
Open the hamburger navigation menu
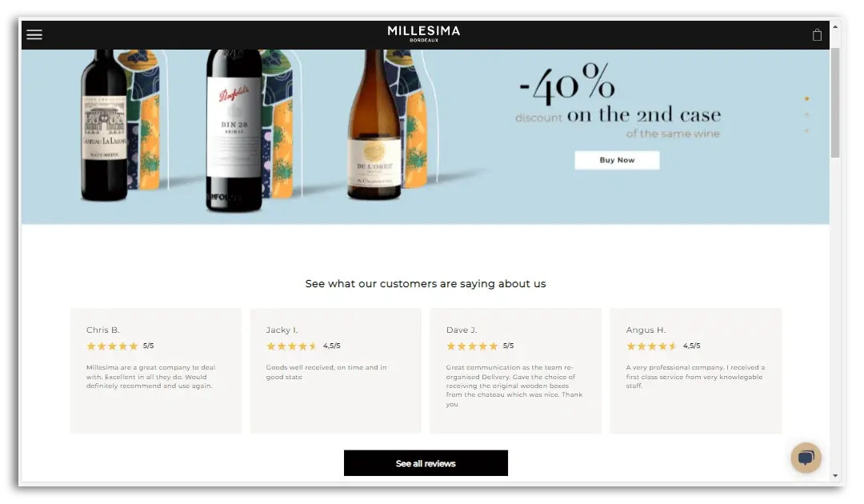[x=34, y=34]
